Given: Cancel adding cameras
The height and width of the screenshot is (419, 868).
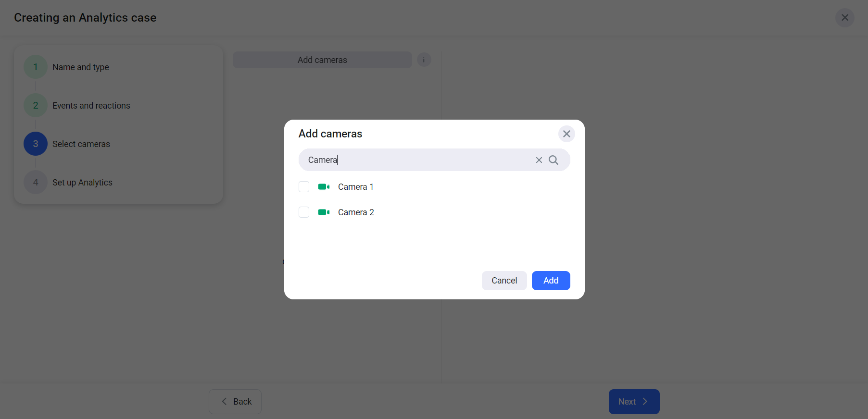Looking at the screenshot, I should [x=504, y=281].
